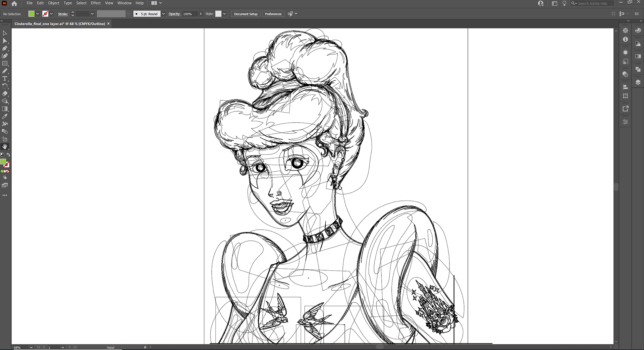Open fill color dropdown in control bar
Viewport: 644px width, 350px height.
coord(37,14)
